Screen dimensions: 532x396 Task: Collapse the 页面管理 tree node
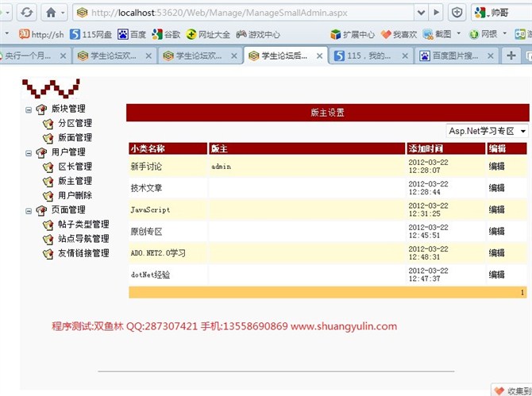[29, 211]
